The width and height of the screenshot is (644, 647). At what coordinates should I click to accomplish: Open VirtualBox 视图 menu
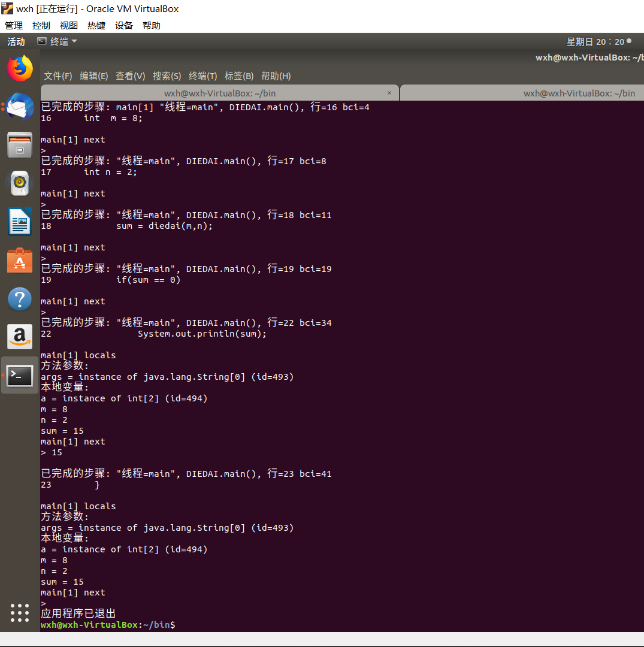click(x=68, y=26)
